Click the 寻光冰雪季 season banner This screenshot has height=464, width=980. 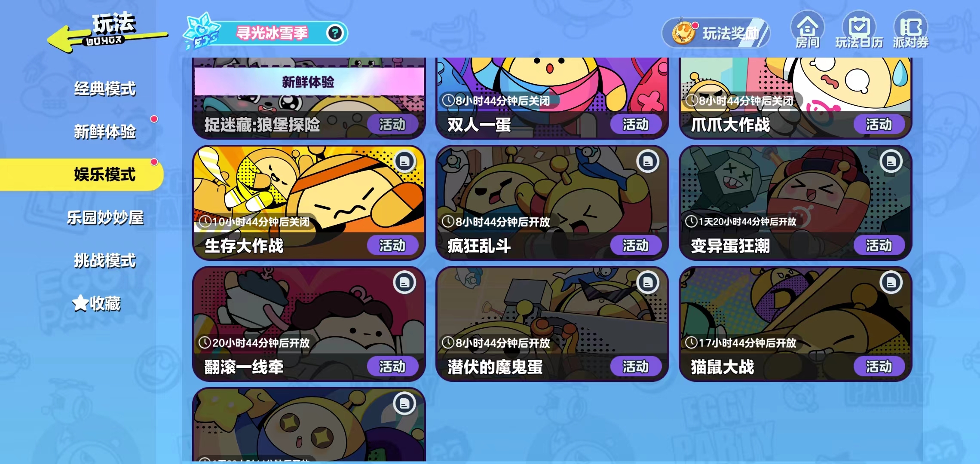[273, 33]
